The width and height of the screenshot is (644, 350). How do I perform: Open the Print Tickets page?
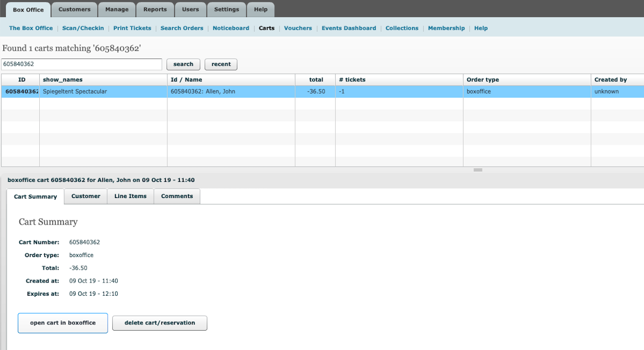[132, 28]
